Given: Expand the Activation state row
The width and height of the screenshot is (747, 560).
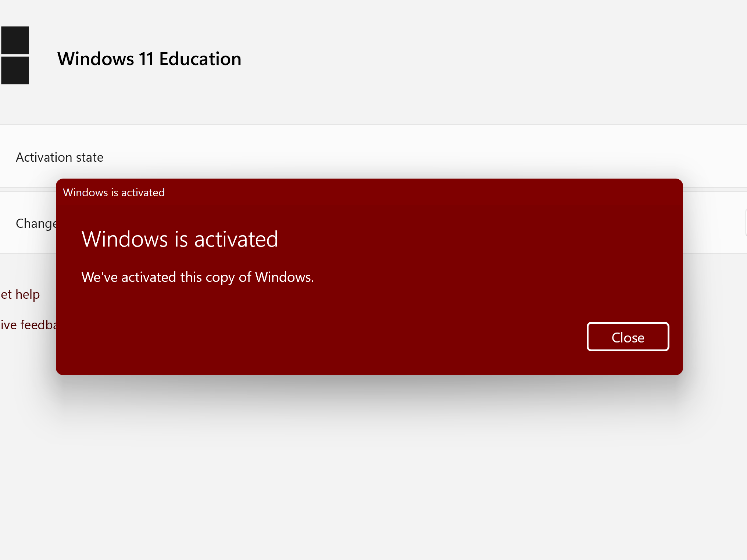Looking at the screenshot, I should pyautogui.click(x=373, y=157).
